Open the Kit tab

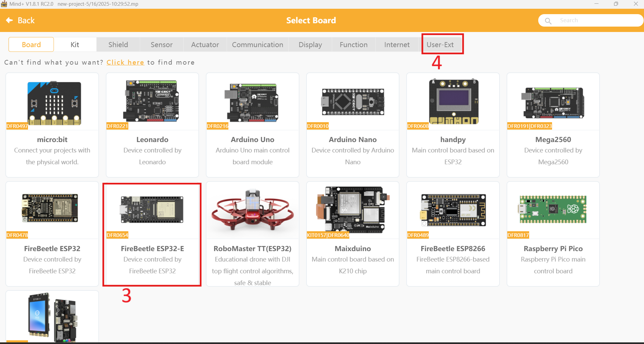pos(75,44)
